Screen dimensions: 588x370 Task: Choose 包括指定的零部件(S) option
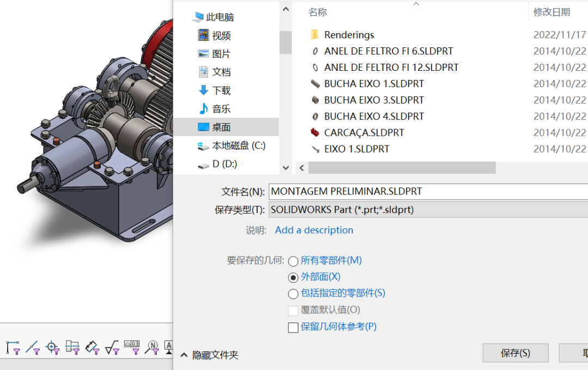click(293, 294)
